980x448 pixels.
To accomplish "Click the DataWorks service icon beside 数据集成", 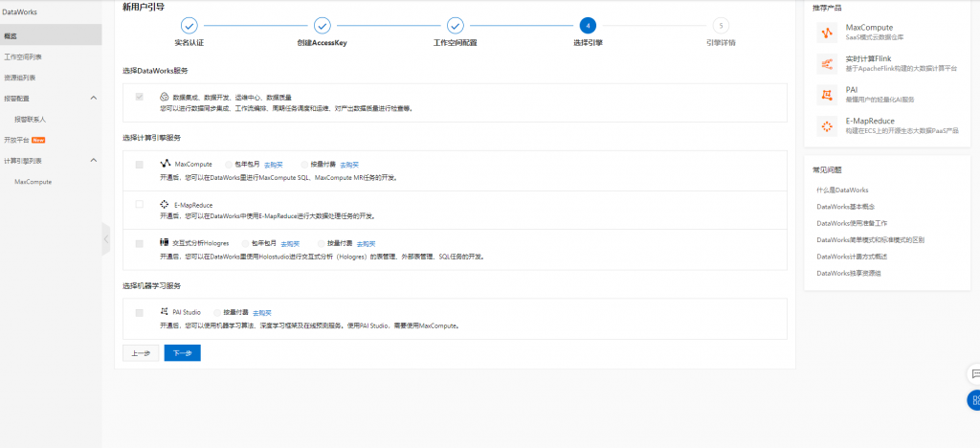I will (x=165, y=97).
